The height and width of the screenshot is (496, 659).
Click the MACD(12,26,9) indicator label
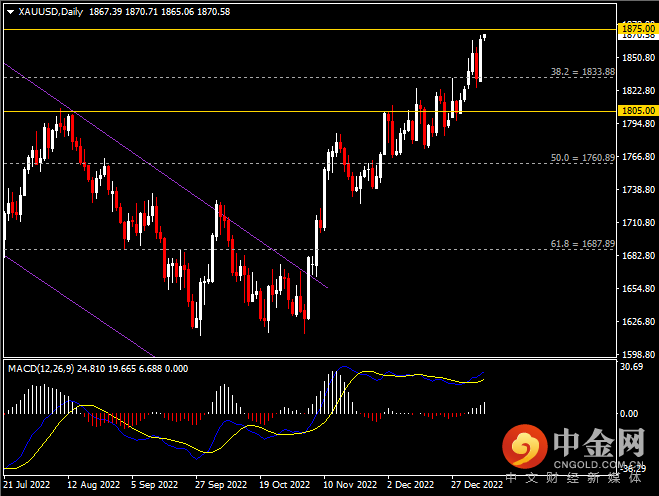(40, 369)
